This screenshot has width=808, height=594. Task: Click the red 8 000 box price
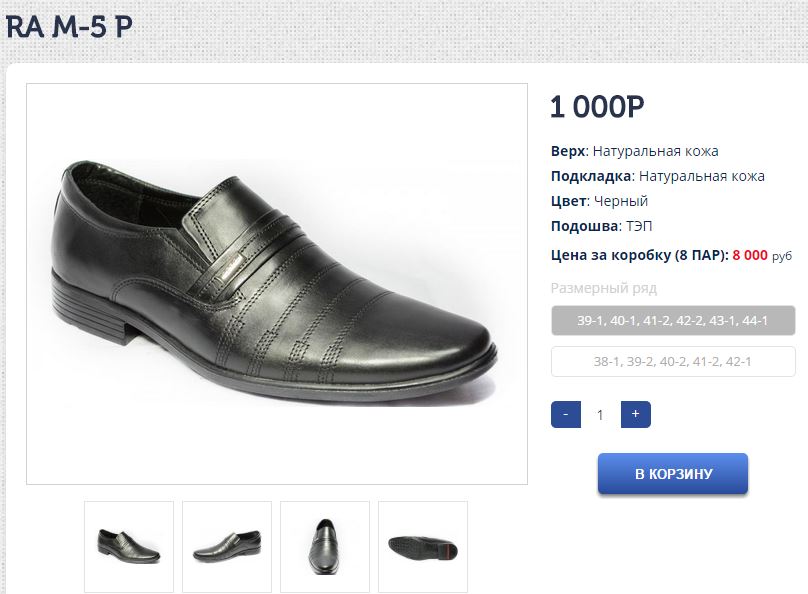point(750,255)
